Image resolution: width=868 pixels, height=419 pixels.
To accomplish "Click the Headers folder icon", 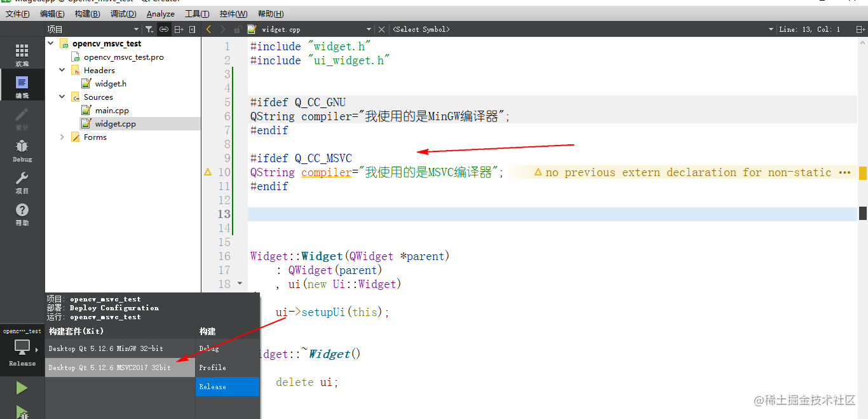I will pos(76,71).
